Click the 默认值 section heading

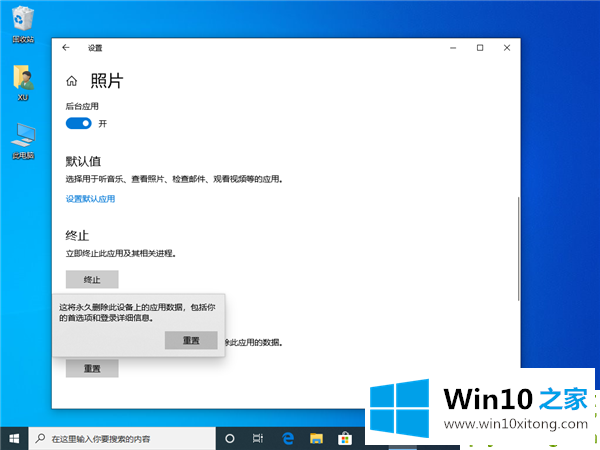(x=83, y=161)
